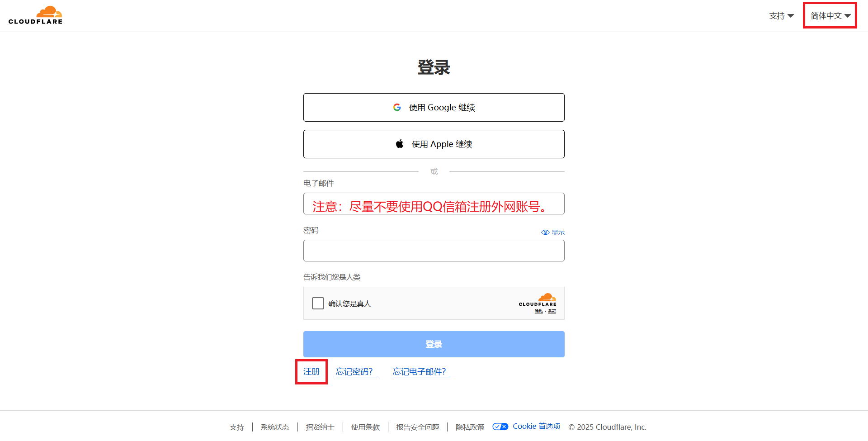Open 报告安全问题 footer link
Image resolution: width=868 pixels, height=441 pixels.
pos(418,427)
